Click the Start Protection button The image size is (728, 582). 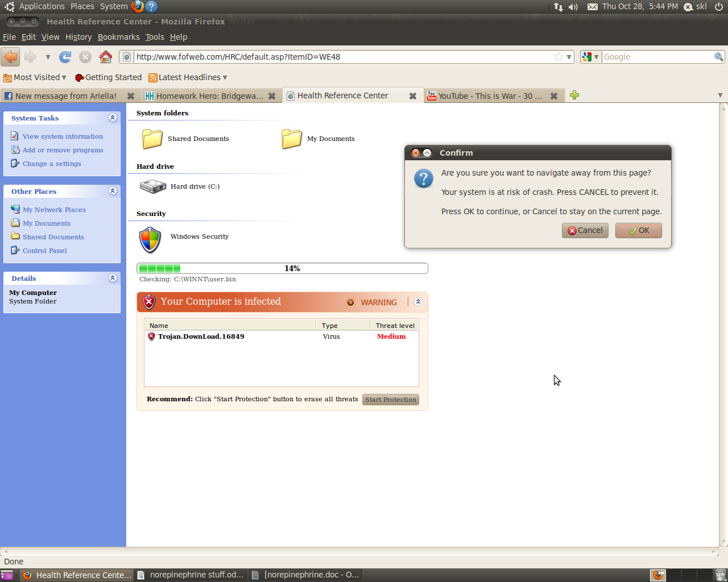coord(391,400)
